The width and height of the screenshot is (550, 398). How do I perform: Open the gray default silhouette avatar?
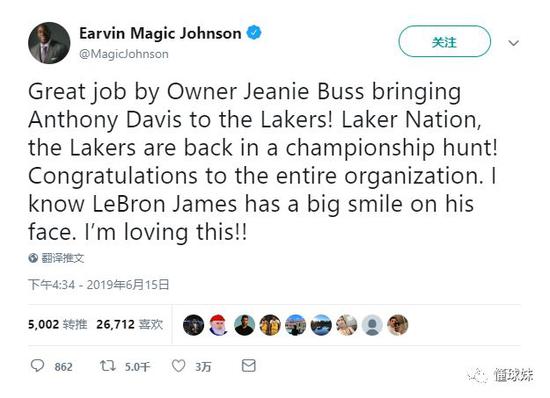click(x=372, y=325)
